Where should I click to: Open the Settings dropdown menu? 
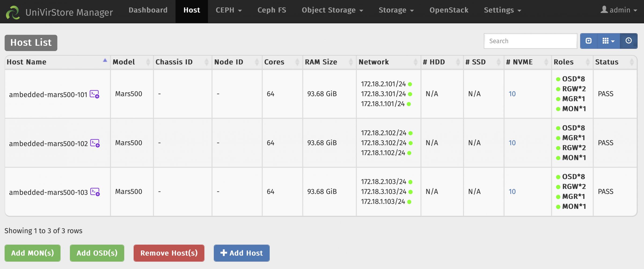[x=502, y=10]
